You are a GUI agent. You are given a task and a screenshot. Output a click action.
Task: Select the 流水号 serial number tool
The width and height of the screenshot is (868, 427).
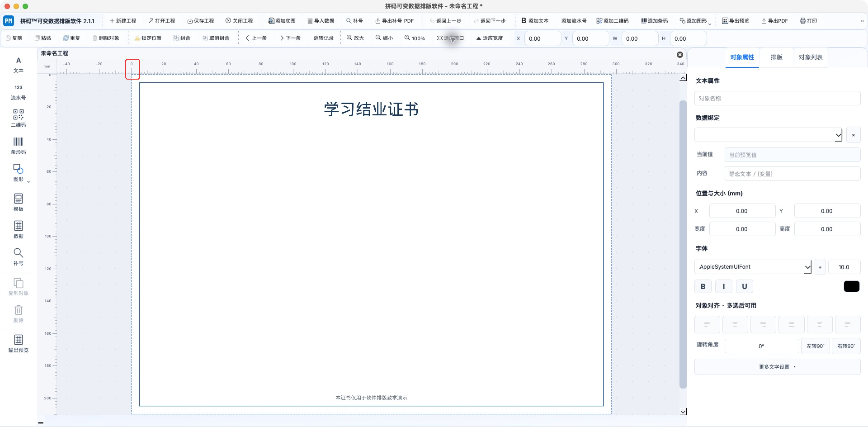point(19,92)
